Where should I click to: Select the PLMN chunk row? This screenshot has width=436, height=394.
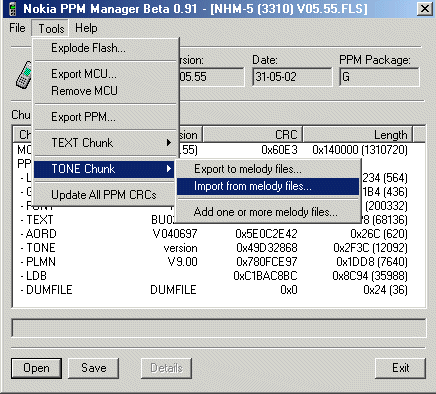click(x=219, y=262)
